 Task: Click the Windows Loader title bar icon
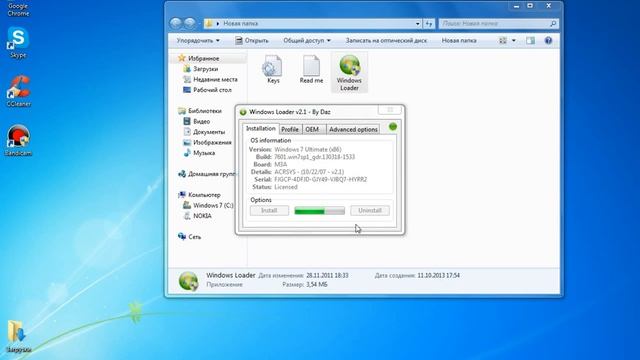coord(243,112)
